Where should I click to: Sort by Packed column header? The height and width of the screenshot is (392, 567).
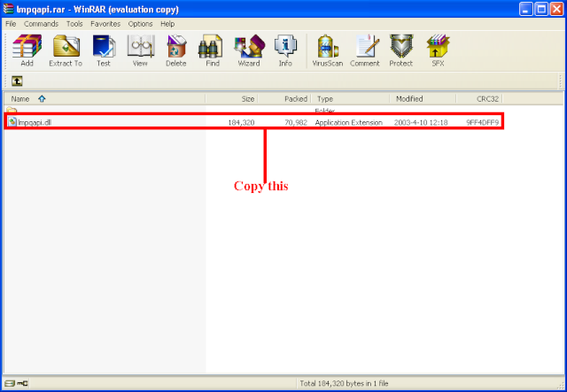[x=284, y=98]
